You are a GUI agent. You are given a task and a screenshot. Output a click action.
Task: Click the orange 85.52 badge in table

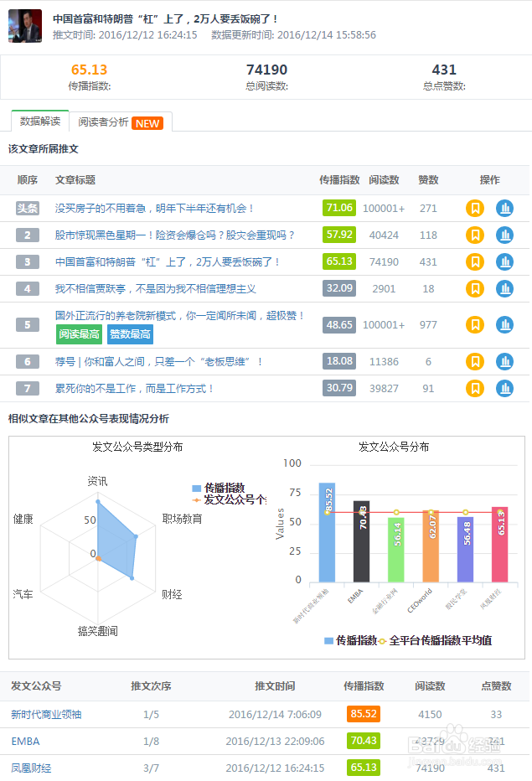point(364,714)
